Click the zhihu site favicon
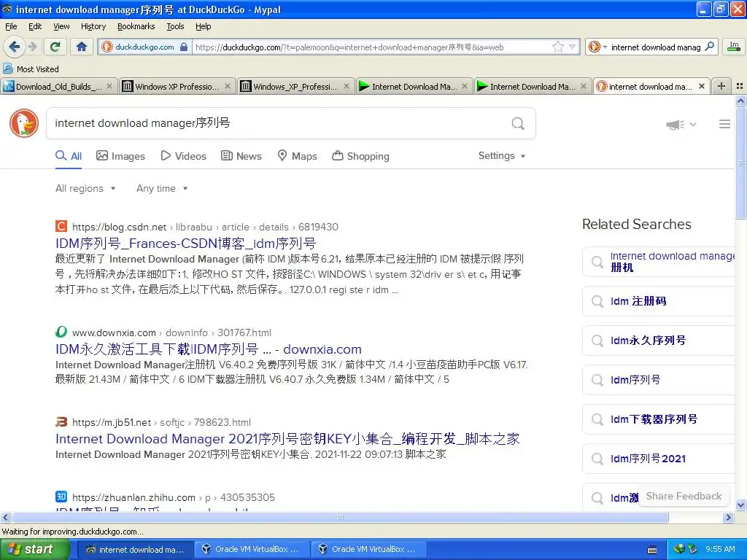 [61, 497]
